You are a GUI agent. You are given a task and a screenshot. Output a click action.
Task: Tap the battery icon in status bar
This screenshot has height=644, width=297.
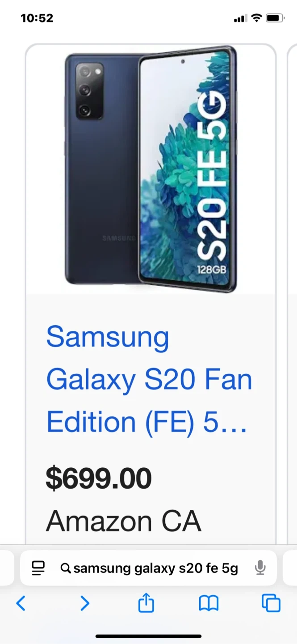coord(275,18)
